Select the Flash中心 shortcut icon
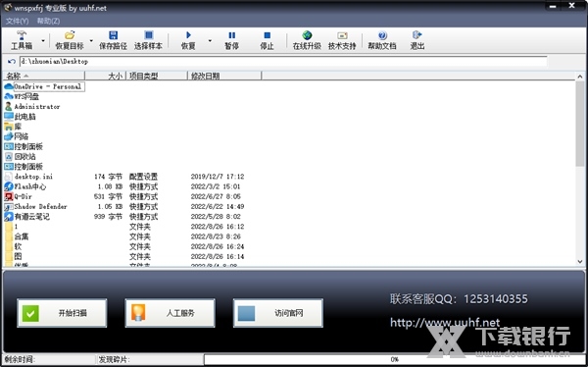The image size is (588, 367). [9, 186]
